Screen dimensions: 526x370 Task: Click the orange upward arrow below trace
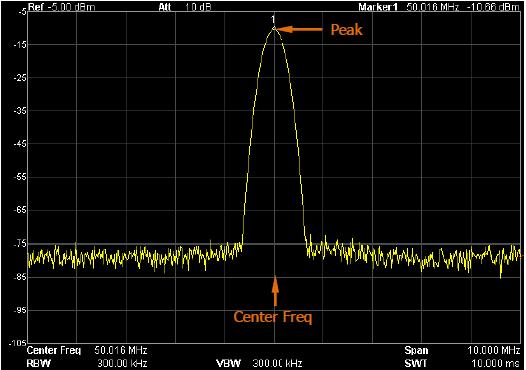(x=275, y=291)
